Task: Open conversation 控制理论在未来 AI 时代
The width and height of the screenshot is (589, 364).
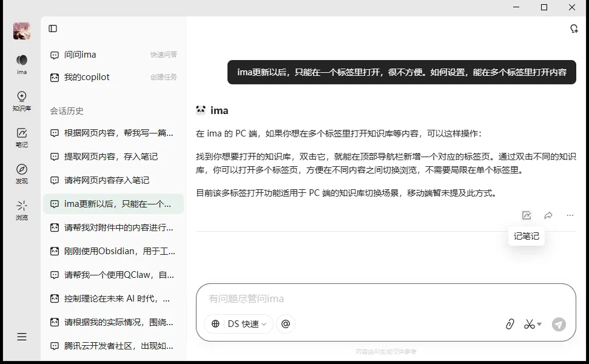Action: coord(113,298)
